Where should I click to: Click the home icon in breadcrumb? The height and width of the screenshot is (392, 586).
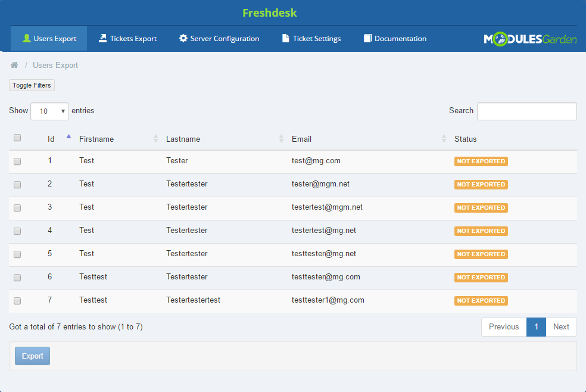14,65
